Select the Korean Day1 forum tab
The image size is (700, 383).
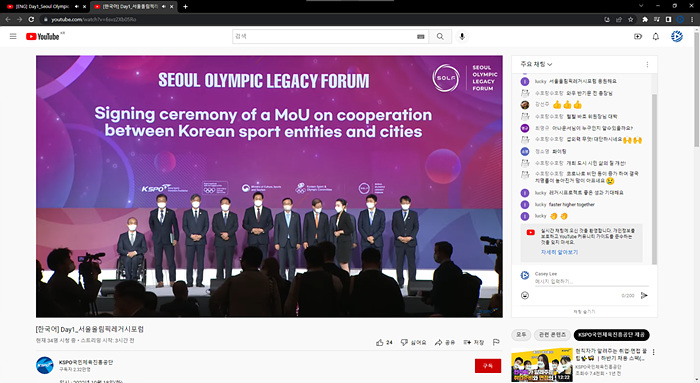tap(129, 7)
